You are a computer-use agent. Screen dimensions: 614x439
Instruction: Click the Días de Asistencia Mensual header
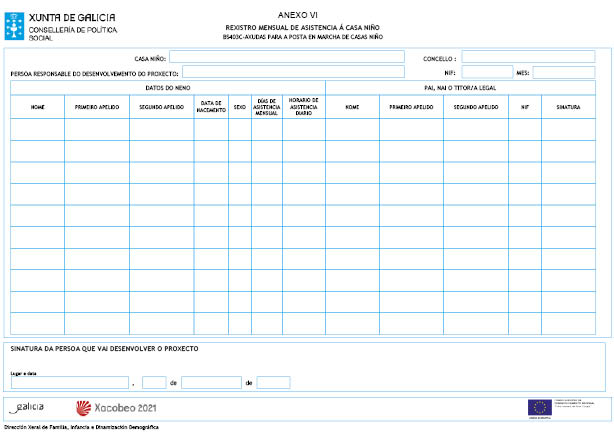[266, 106]
